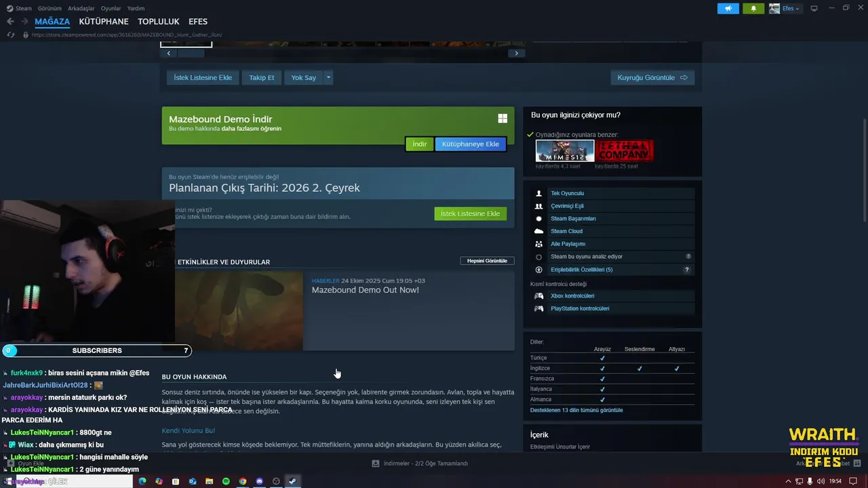Image resolution: width=868 pixels, height=488 pixels.
Task: Click the Yok Say button
Action: 304,77
